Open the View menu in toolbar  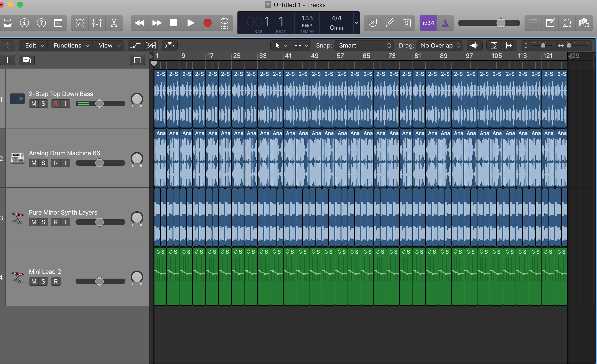pos(108,46)
